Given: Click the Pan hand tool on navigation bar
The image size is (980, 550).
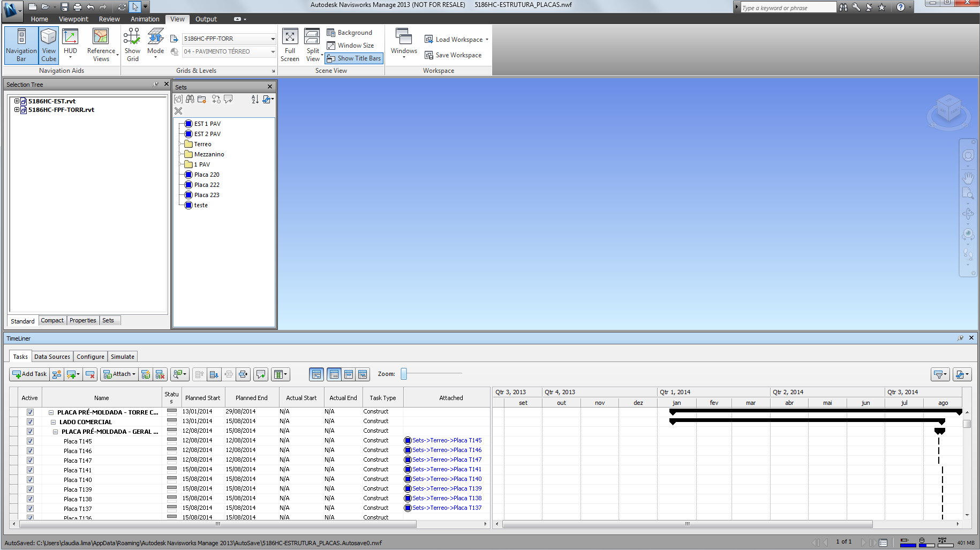Looking at the screenshot, I should [x=968, y=177].
